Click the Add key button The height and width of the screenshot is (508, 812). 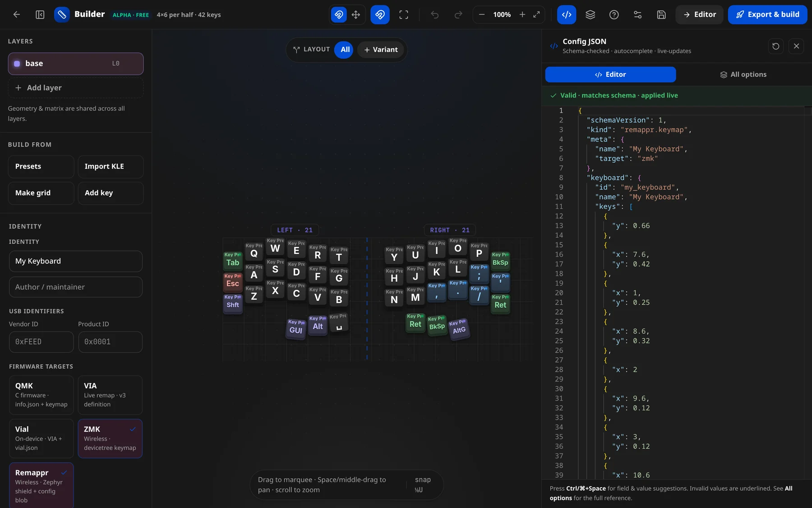tap(111, 193)
